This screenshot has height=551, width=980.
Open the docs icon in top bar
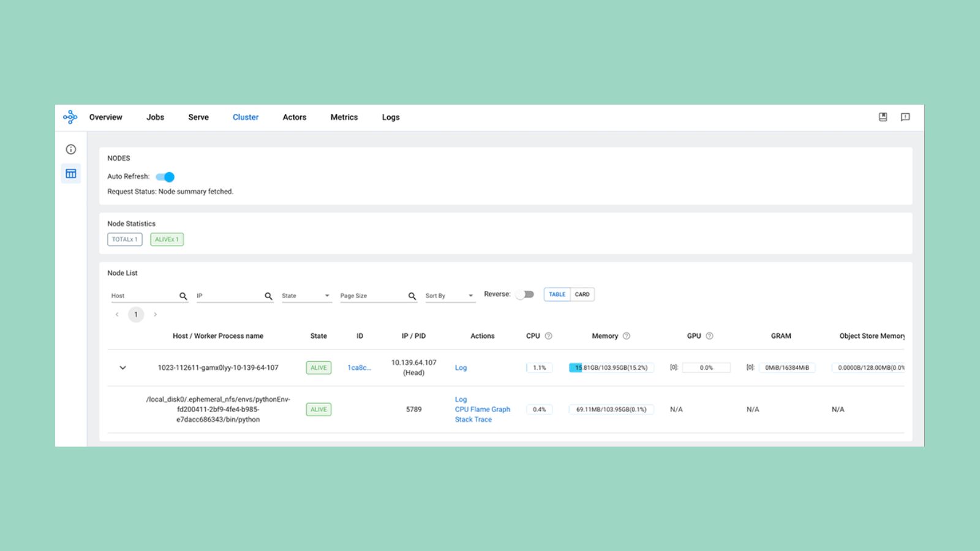tap(883, 117)
